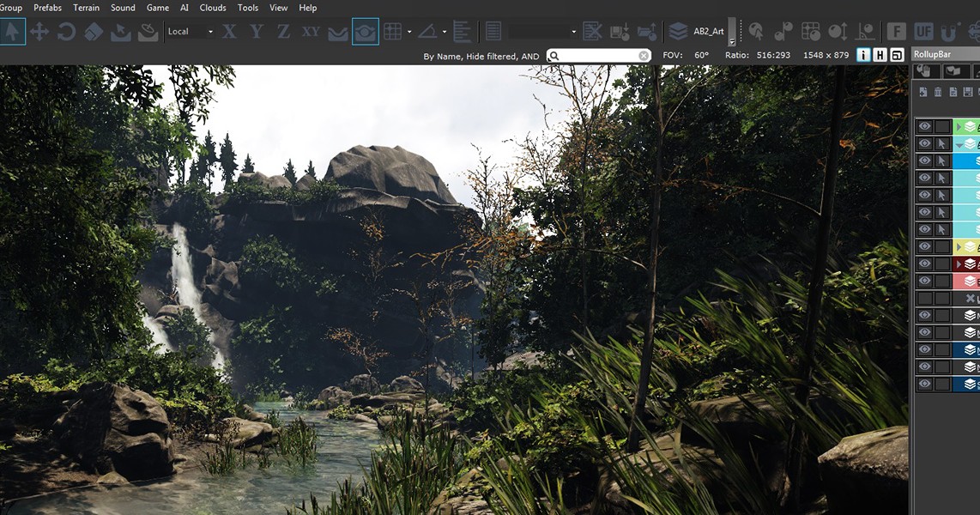Open the Help menu
This screenshot has width=980, height=515.
(x=307, y=8)
